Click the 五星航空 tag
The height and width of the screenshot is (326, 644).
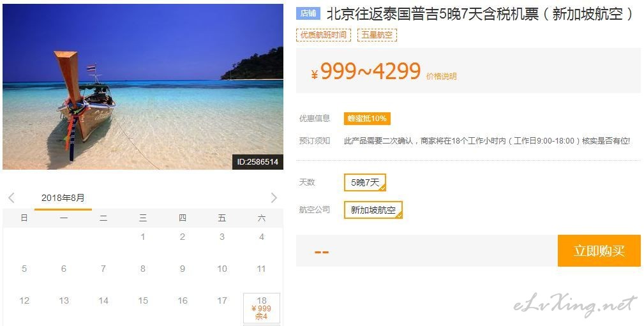point(377,35)
